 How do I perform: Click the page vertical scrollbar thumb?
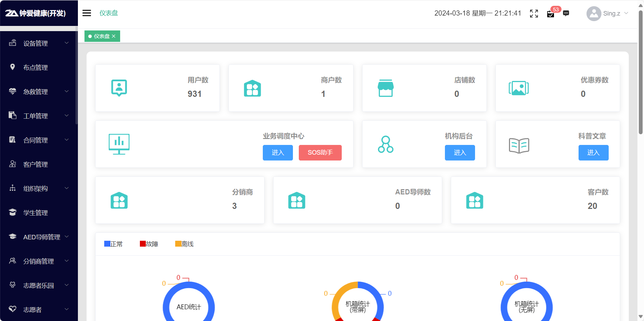coord(641,73)
